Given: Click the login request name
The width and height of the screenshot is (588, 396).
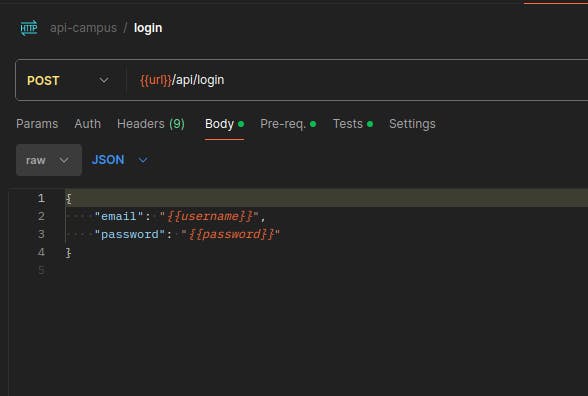Looking at the screenshot, I should (x=148, y=28).
